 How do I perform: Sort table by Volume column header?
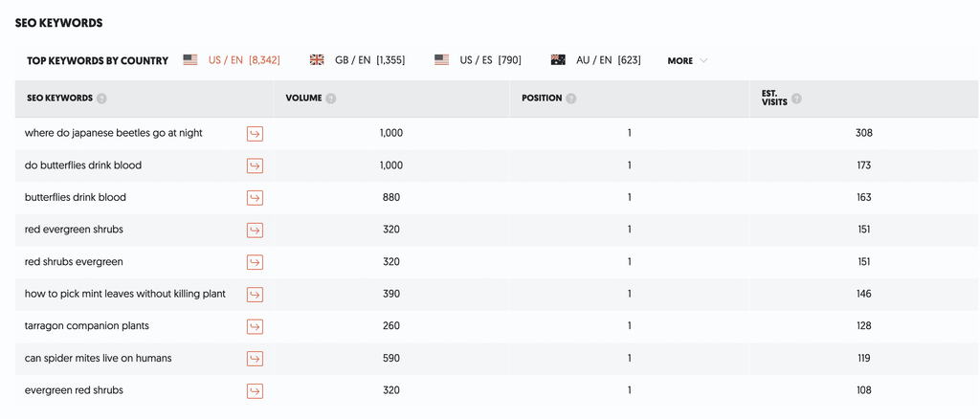click(x=303, y=98)
